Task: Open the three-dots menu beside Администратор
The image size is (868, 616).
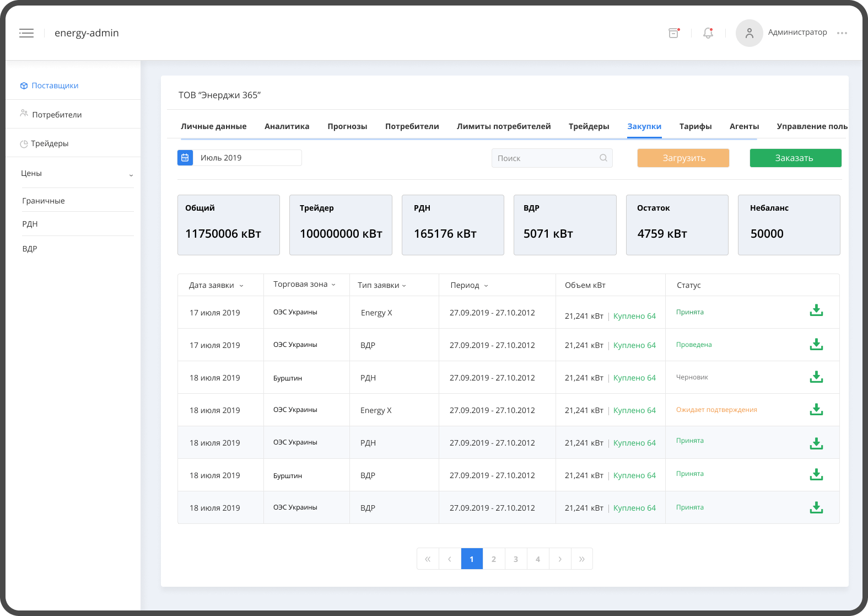Action: pyautogui.click(x=842, y=33)
